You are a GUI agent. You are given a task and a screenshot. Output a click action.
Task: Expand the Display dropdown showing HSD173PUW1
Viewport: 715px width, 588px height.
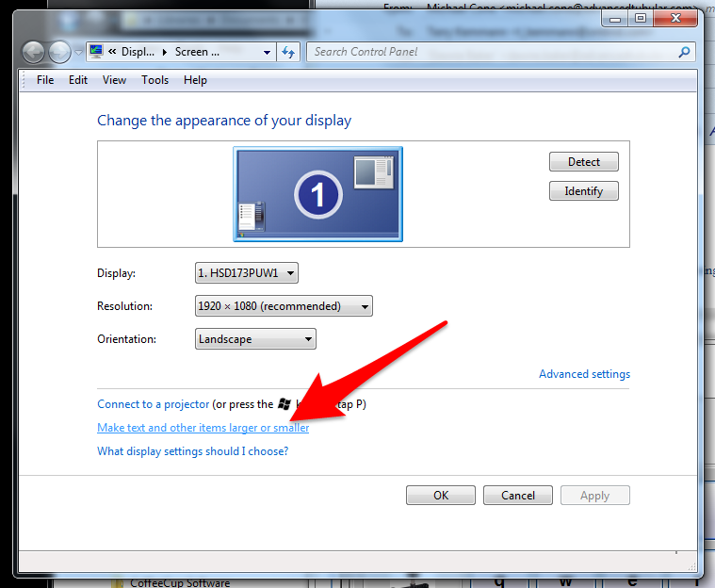pyautogui.click(x=246, y=273)
